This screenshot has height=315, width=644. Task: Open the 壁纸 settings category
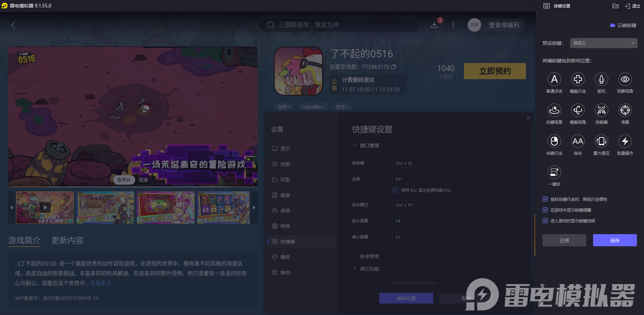[x=284, y=257]
